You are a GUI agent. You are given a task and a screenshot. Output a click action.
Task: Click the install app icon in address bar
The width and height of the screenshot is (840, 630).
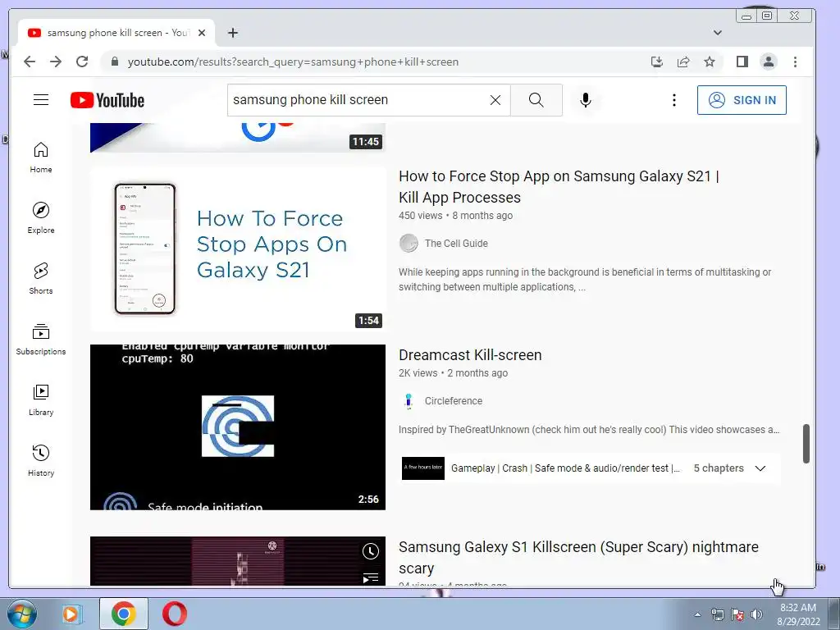657,62
